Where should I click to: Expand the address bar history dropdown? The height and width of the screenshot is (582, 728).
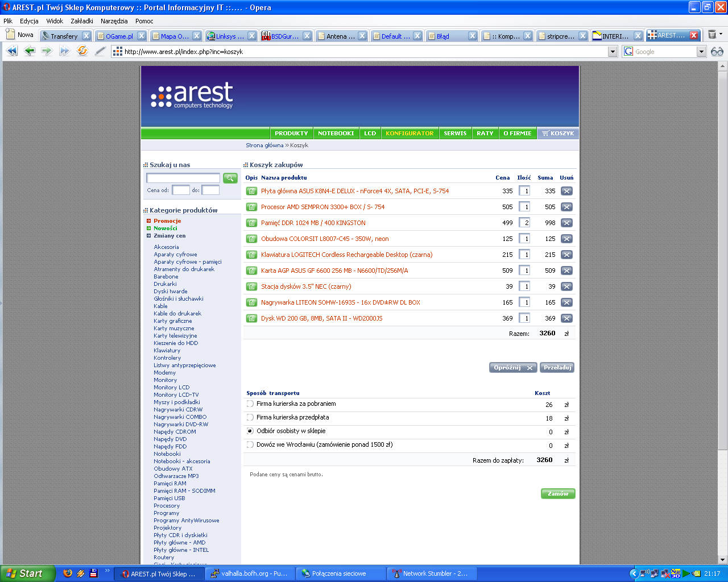(613, 52)
